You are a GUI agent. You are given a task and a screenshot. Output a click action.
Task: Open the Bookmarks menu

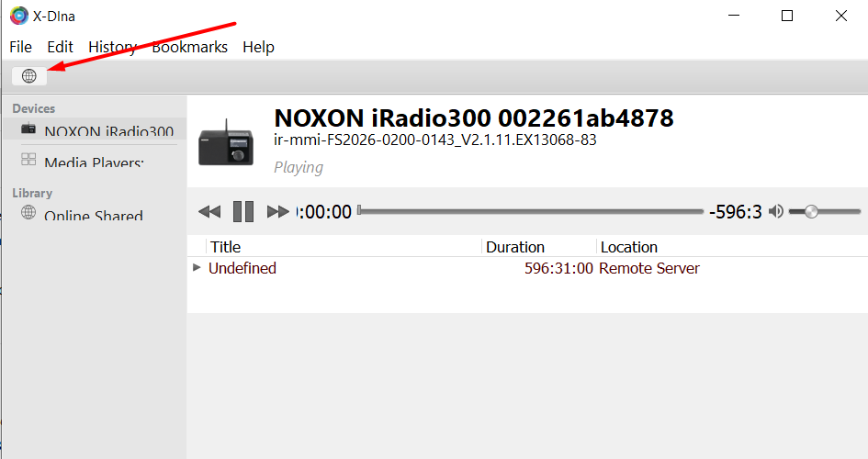(x=189, y=47)
